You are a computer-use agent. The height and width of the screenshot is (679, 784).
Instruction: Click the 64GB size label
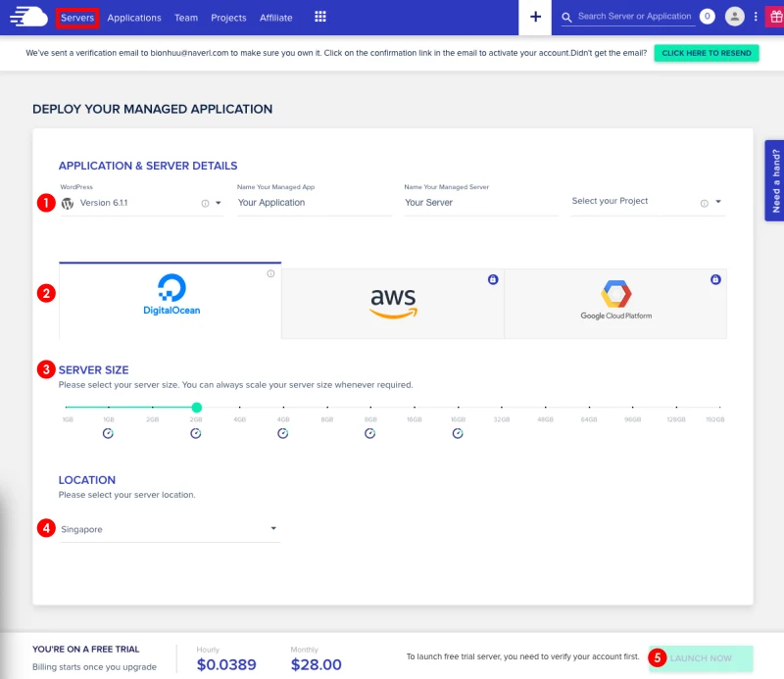coord(589,419)
